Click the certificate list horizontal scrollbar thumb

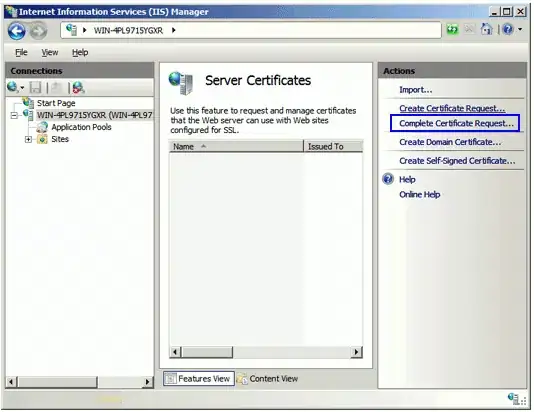[207, 352]
